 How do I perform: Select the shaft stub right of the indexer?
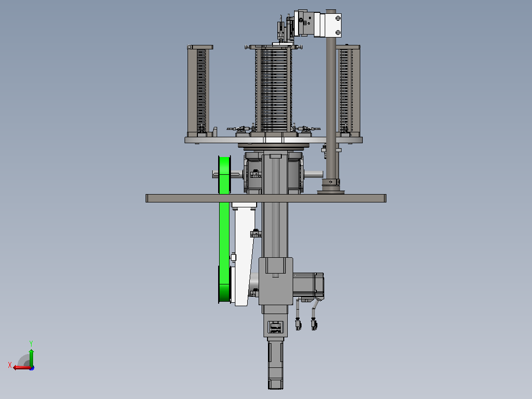[313, 174]
